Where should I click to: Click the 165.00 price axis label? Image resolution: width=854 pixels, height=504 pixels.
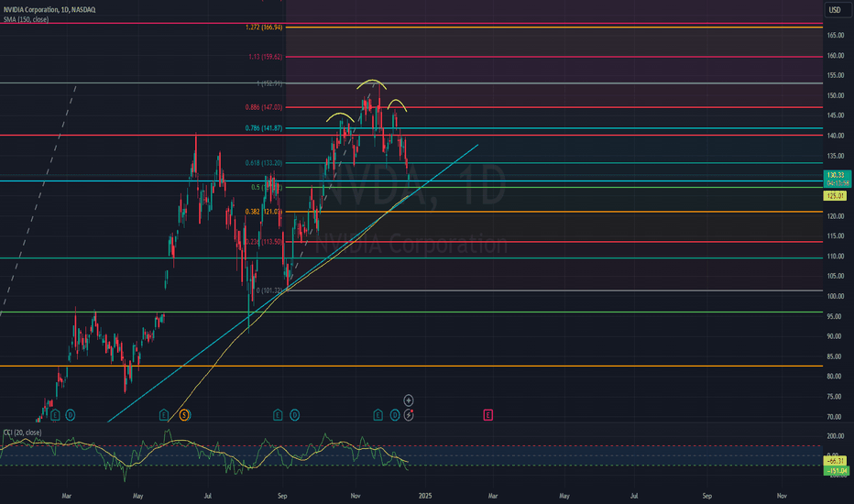[835, 36]
